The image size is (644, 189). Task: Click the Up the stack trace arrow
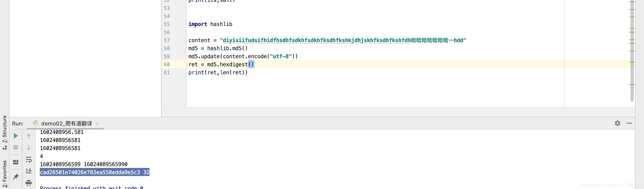pyautogui.click(x=29, y=136)
